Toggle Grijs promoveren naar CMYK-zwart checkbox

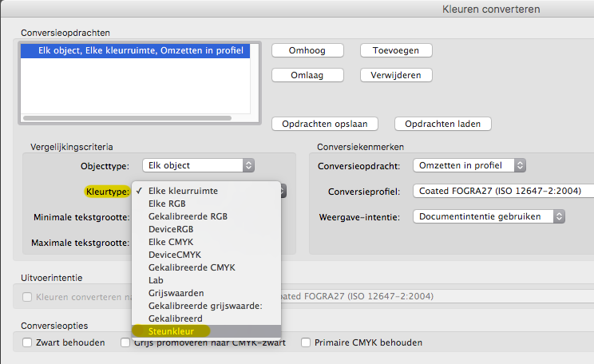click(x=125, y=342)
